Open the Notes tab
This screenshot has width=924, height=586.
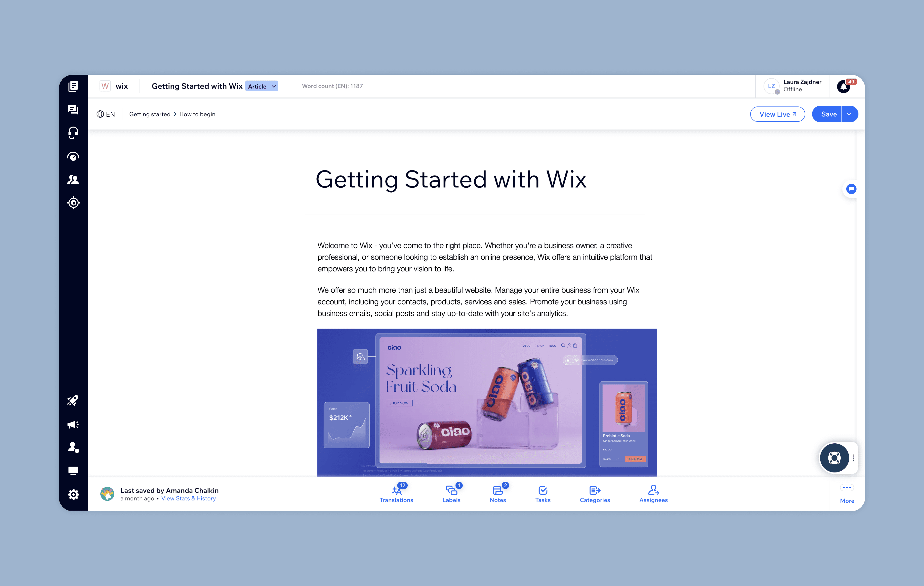click(498, 494)
